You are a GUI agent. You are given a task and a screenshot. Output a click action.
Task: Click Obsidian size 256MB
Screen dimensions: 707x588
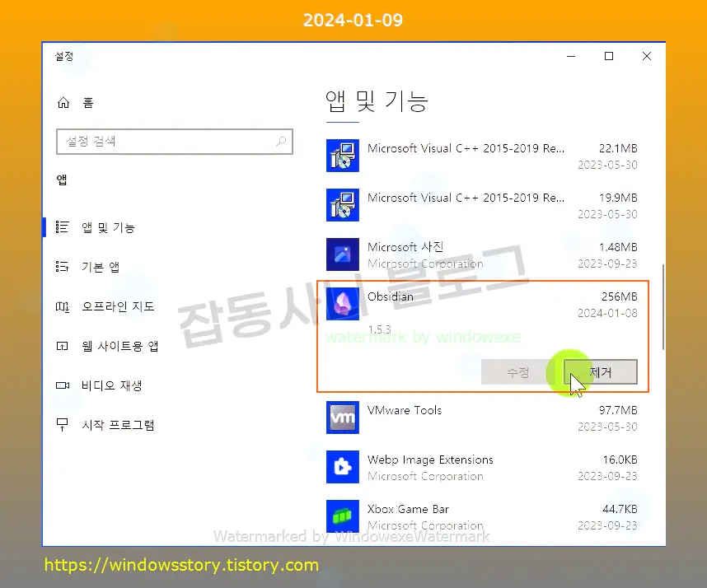tap(620, 296)
